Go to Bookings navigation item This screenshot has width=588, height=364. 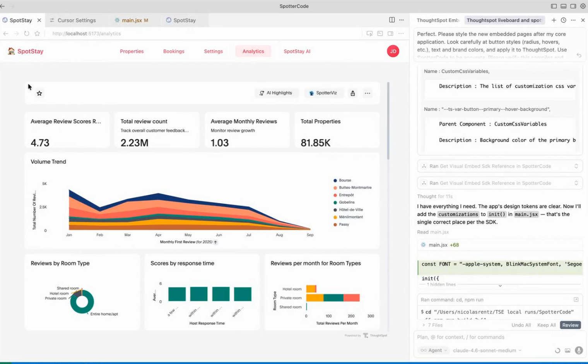click(x=174, y=51)
